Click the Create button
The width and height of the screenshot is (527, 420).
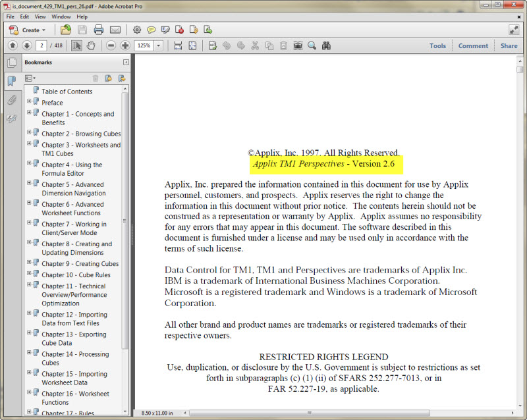(x=28, y=30)
